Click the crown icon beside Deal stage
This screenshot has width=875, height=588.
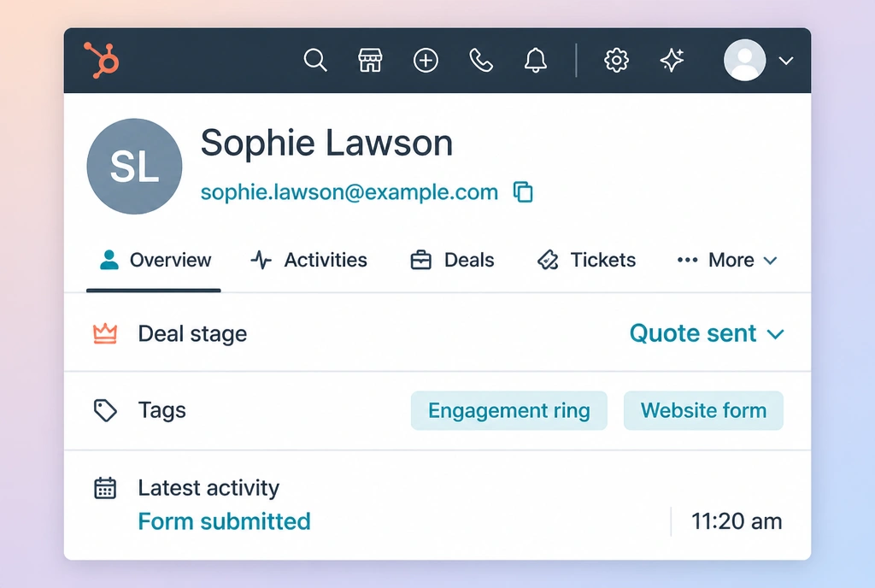(105, 333)
